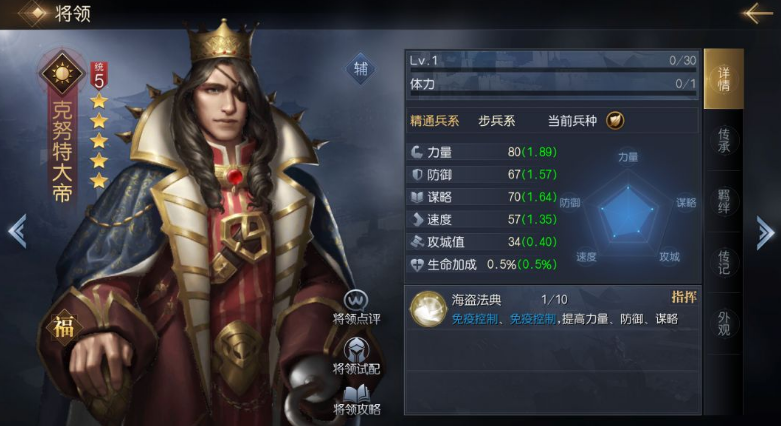Open the 将领试配 helmet icon

pyautogui.click(x=356, y=349)
